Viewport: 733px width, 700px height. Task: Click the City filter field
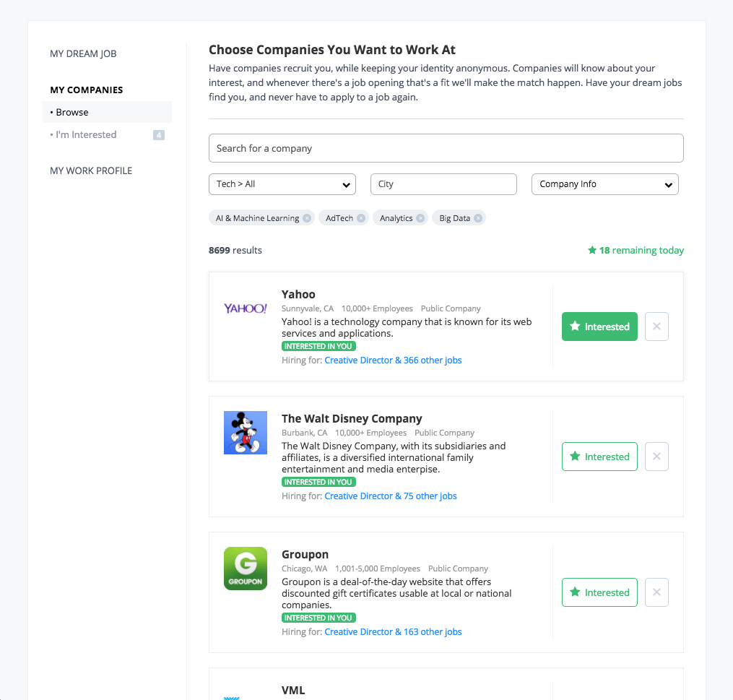(443, 184)
